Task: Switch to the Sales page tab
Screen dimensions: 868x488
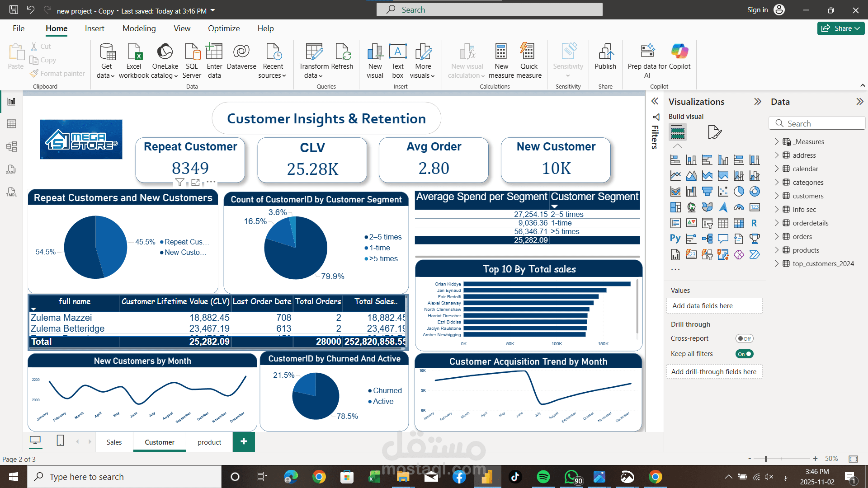Action: [114, 442]
